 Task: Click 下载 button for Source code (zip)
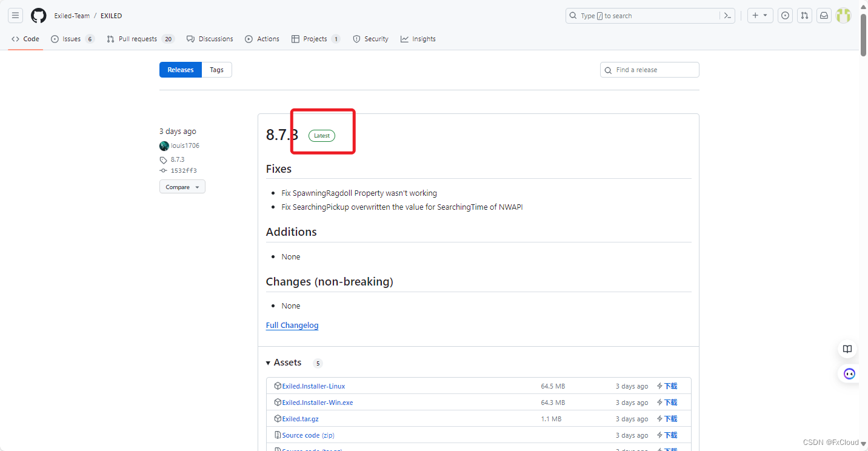pyautogui.click(x=667, y=435)
